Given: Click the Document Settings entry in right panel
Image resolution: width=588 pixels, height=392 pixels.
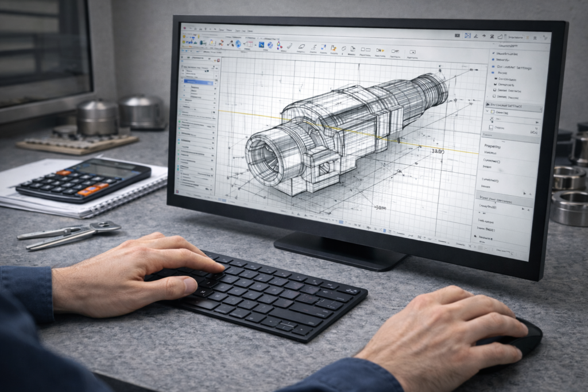Looking at the screenshot, I should [x=514, y=68].
